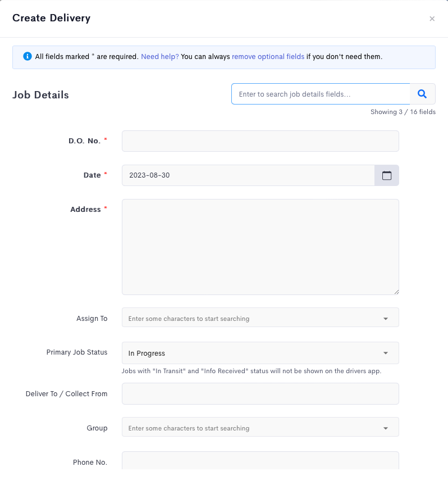Viewport: 448px width, 485px height.
Task: Click inside the Address text area
Action: (260, 247)
